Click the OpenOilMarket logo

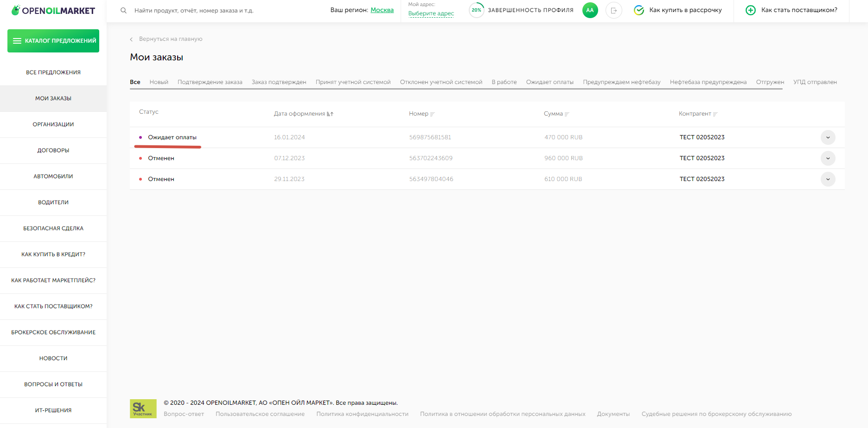coord(53,10)
